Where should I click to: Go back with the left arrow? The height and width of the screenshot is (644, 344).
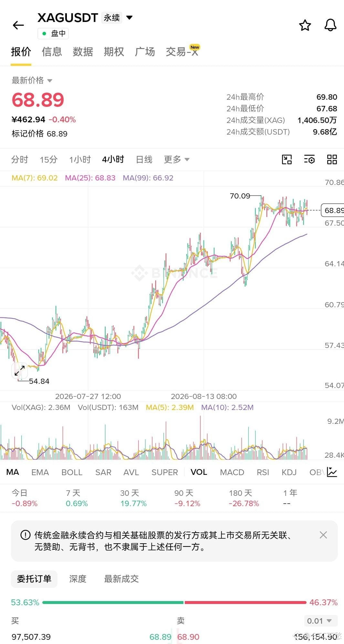(x=18, y=25)
